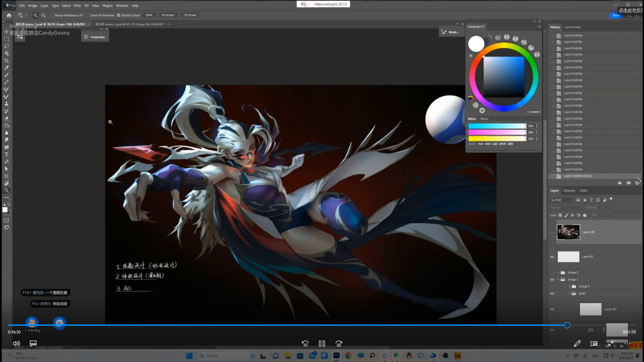Hide Layer 87 using its eye icon
This screenshot has height=362, width=644.
(552, 257)
